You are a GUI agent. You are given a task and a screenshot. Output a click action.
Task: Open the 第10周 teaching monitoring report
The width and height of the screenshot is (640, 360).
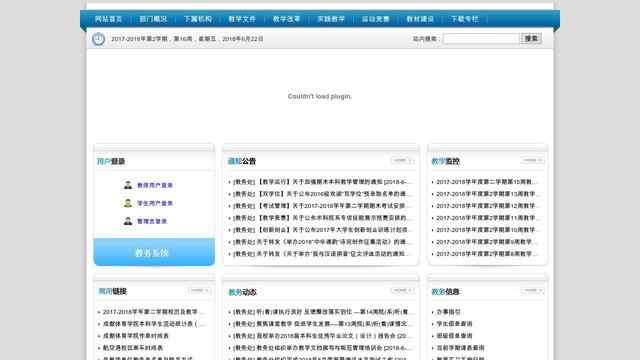coord(487,230)
